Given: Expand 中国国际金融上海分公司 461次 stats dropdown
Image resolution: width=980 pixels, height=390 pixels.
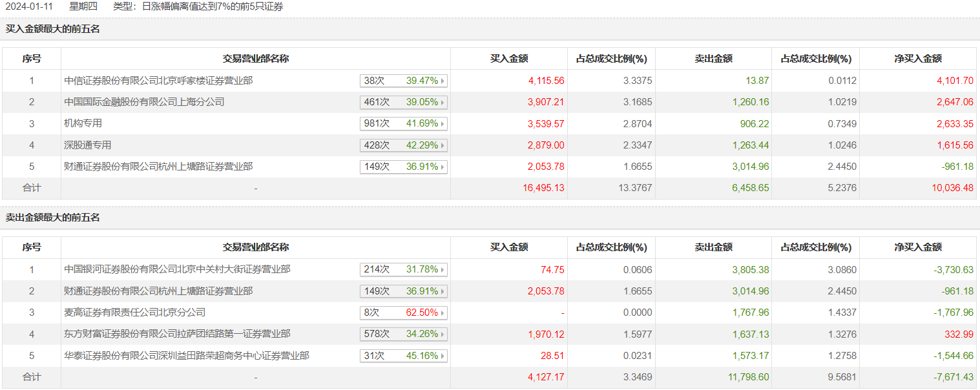Looking at the screenshot, I should 403,102.
